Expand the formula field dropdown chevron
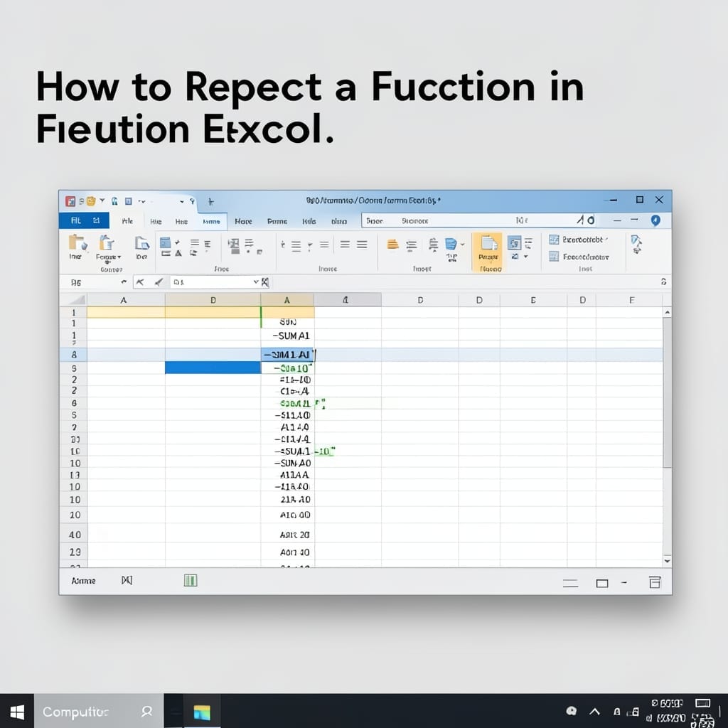This screenshot has height=728, width=728. pyautogui.click(x=256, y=282)
